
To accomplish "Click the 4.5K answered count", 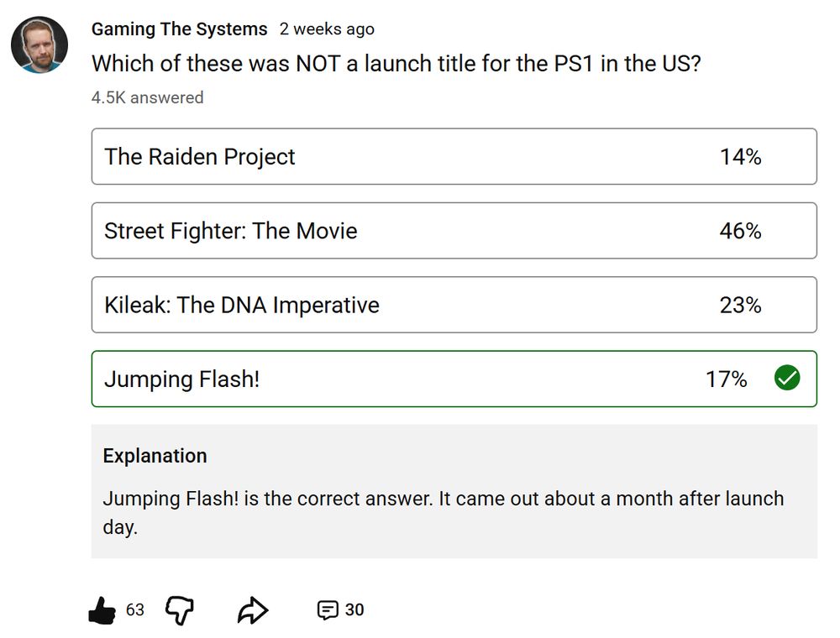I will point(147,97).
